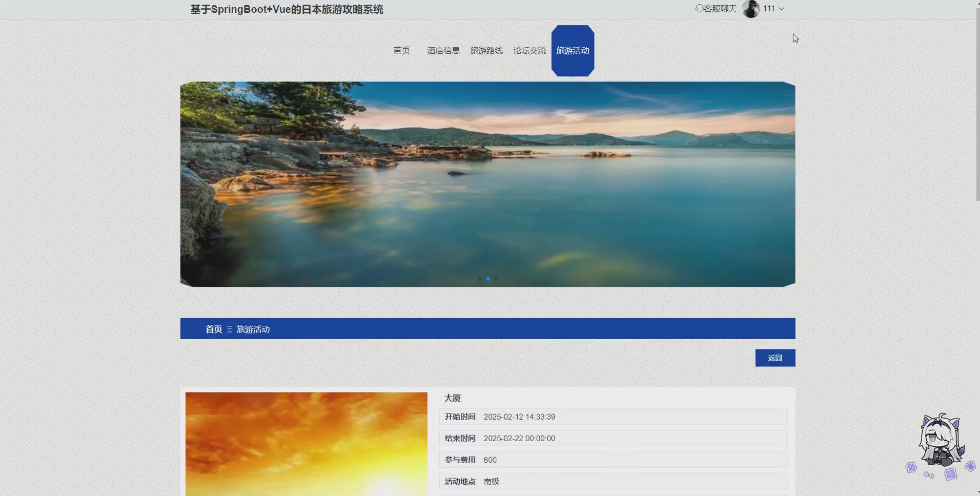The width and height of the screenshot is (980, 496).
Task: Click the shirt icon beside the mascot
Action: (970, 466)
